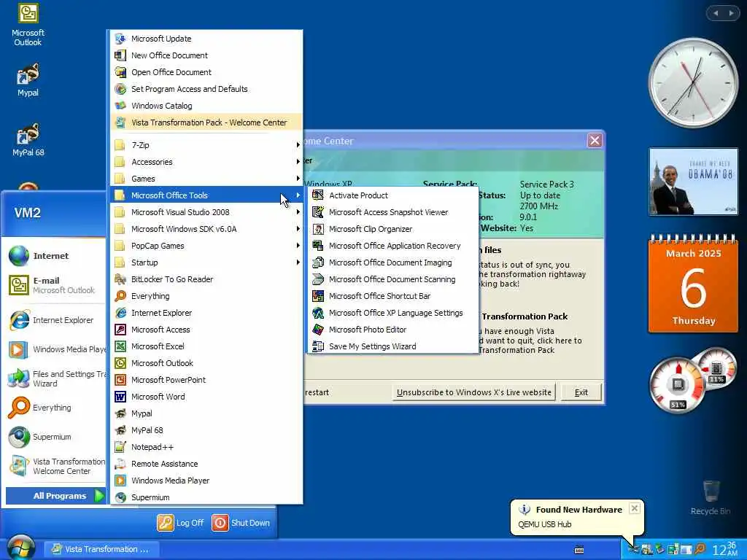Click New Office Document icon
This screenshot has height=560, width=747.
coord(120,55)
